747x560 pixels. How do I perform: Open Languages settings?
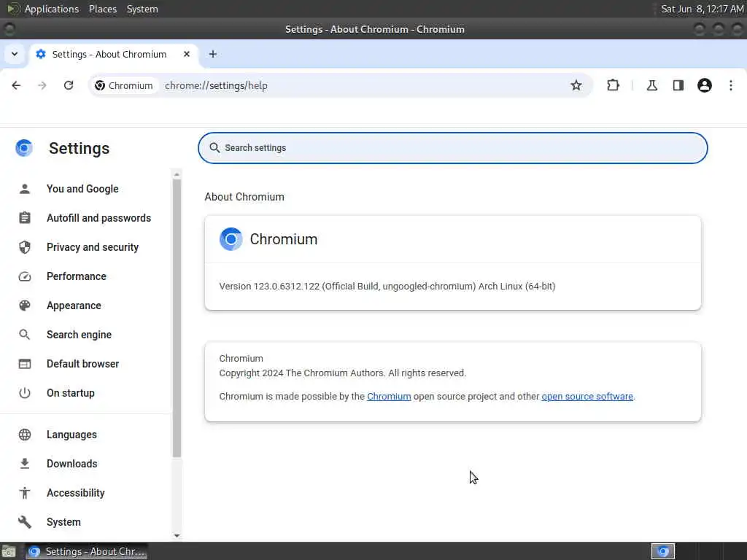pyautogui.click(x=71, y=435)
